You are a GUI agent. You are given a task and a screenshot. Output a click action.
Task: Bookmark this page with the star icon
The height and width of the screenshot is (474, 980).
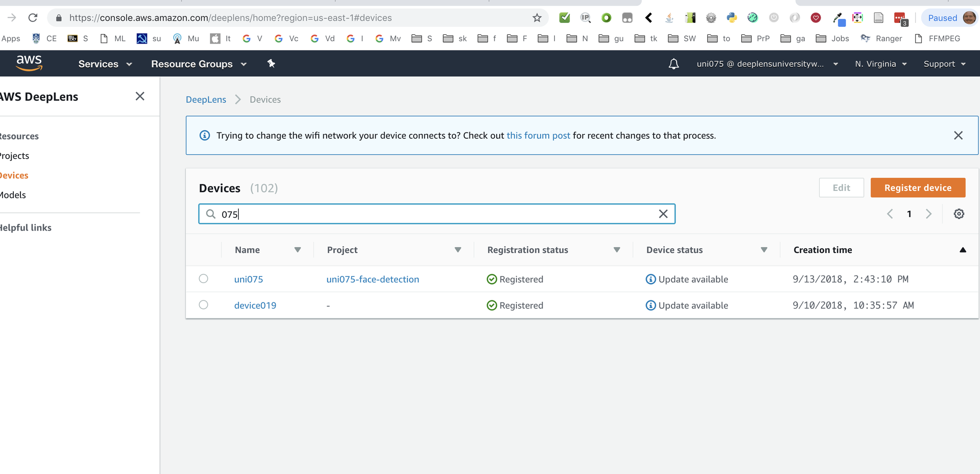coord(537,18)
